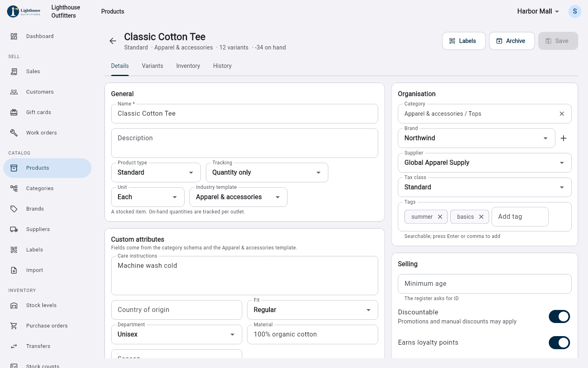The height and width of the screenshot is (368, 588).
Task: Open Import file icon in sidebar
Action: [x=14, y=270]
